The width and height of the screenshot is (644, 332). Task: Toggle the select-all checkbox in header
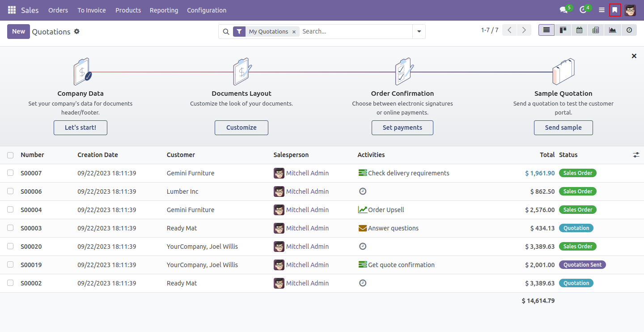click(10, 155)
